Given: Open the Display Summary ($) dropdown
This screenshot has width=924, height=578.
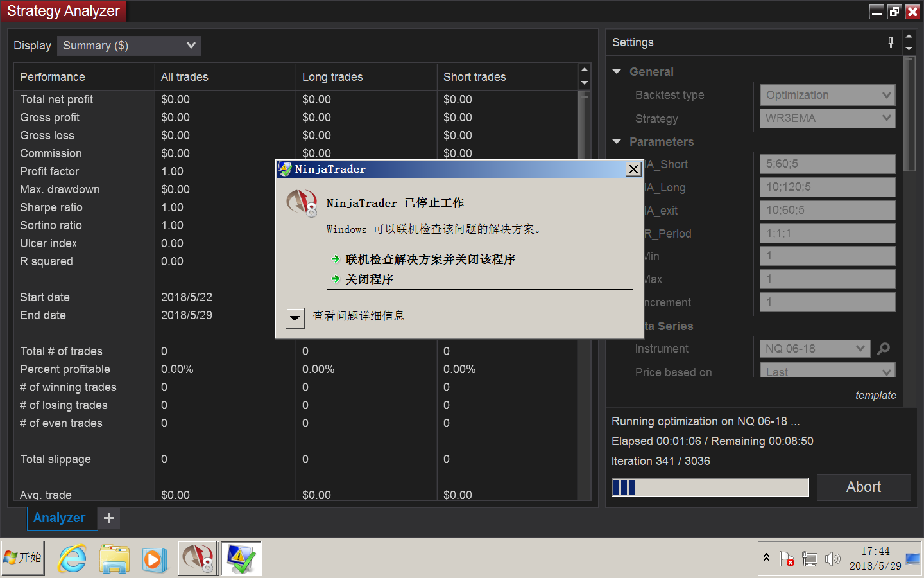Looking at the screenshot, I should pyautogui.click(x=129, y=46).
